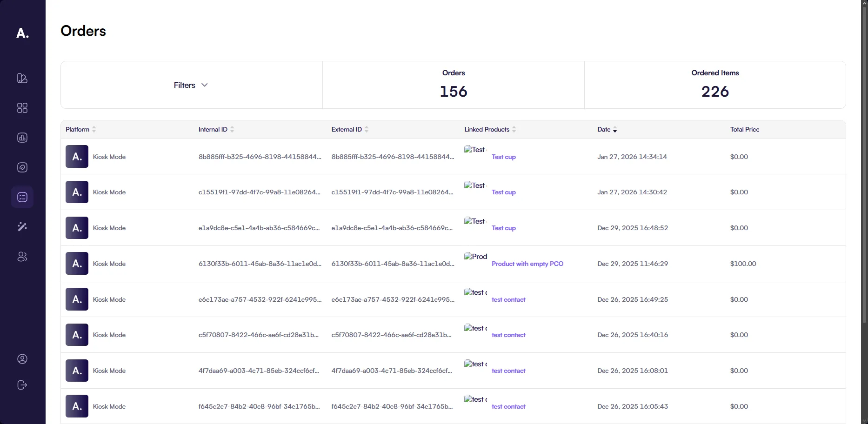The width and height of the screenshot is (868, 424).
Task: Open the profile account icon
Action: [x=22, y=359]
